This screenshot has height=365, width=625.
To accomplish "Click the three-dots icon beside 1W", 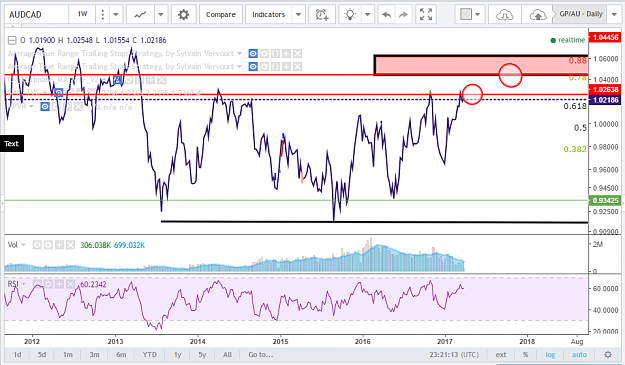I will point(103,15).
